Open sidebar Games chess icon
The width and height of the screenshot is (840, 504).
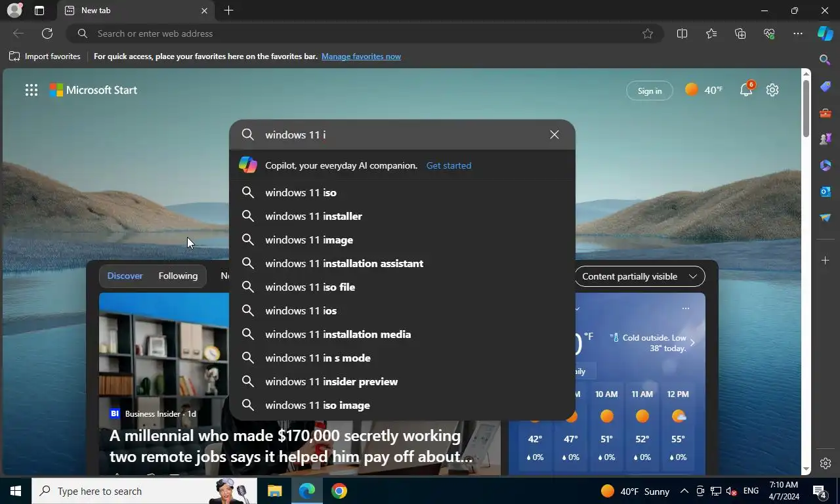[826, 139]
